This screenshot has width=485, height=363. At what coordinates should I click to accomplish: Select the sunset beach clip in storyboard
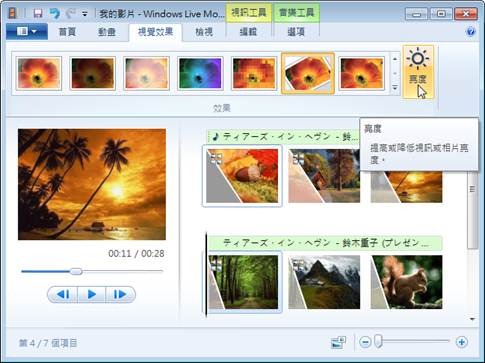click(406, 186)
